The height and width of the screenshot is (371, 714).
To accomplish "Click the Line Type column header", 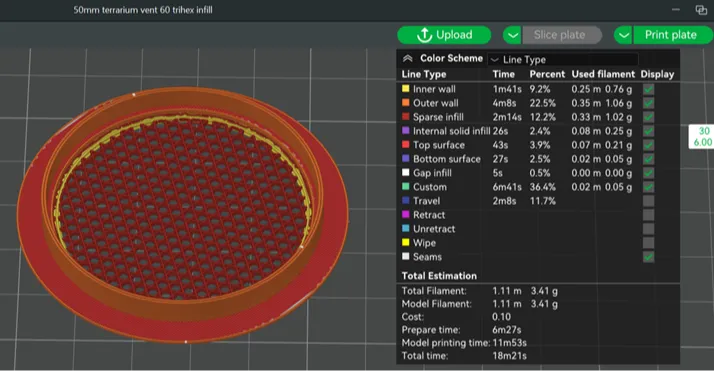I will (424, 74).
